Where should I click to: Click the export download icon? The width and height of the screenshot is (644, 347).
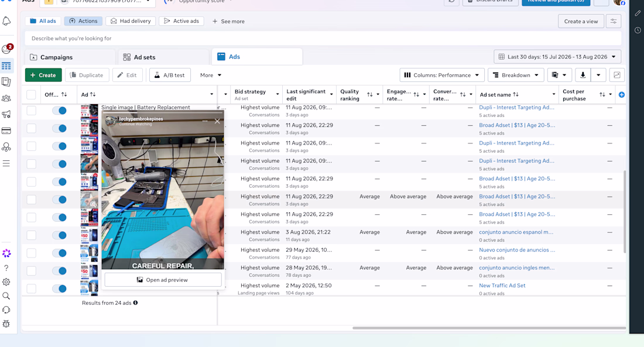click(583, 75)
